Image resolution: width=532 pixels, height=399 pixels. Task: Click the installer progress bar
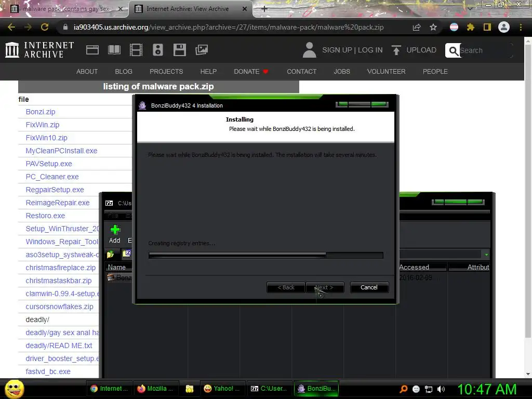tap(266, 255)
